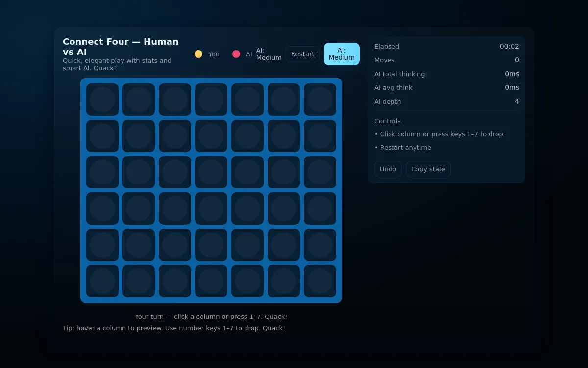Click the 'Controls' heading
This screenshot has width=588, height=368.
387,121
